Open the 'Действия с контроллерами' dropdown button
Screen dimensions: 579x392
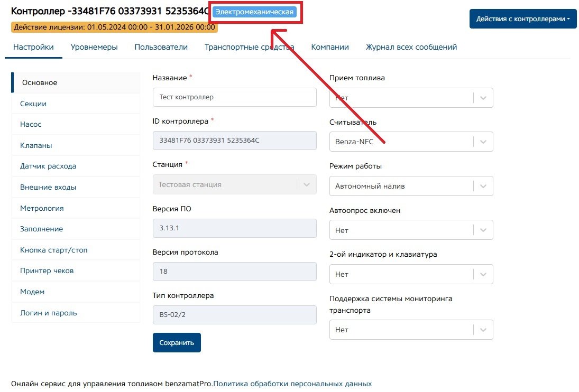[522, 19]
